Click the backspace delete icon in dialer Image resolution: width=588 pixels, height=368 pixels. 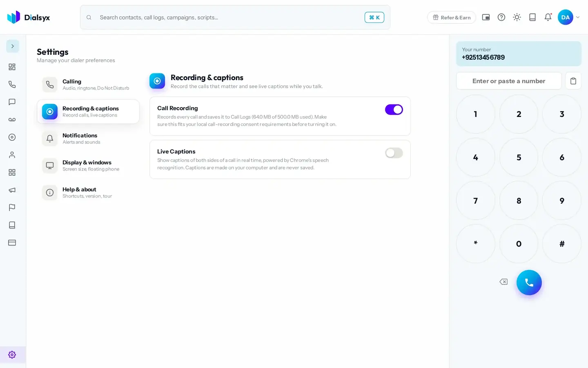pos(503,282)
